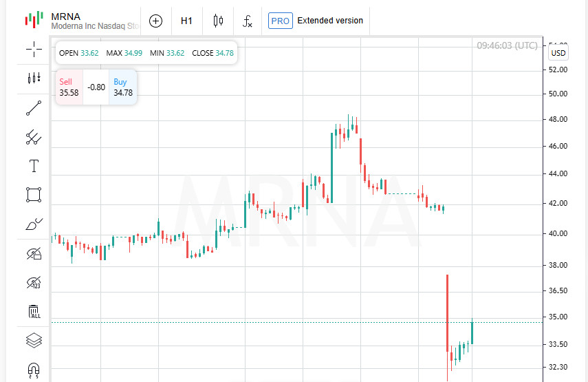Open the object layers panel
Viewport: 588px width, 382px height.
(34, 340)
